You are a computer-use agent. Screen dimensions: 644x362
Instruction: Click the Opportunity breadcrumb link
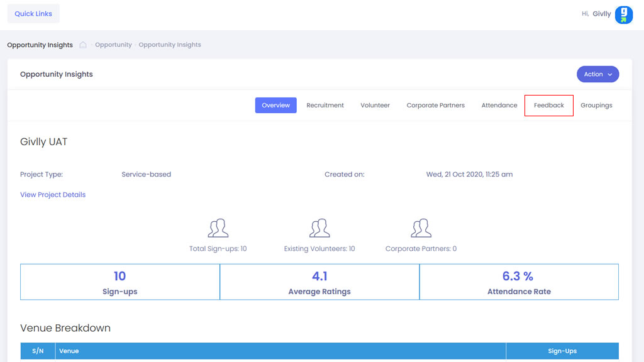(x=113, y=45)
